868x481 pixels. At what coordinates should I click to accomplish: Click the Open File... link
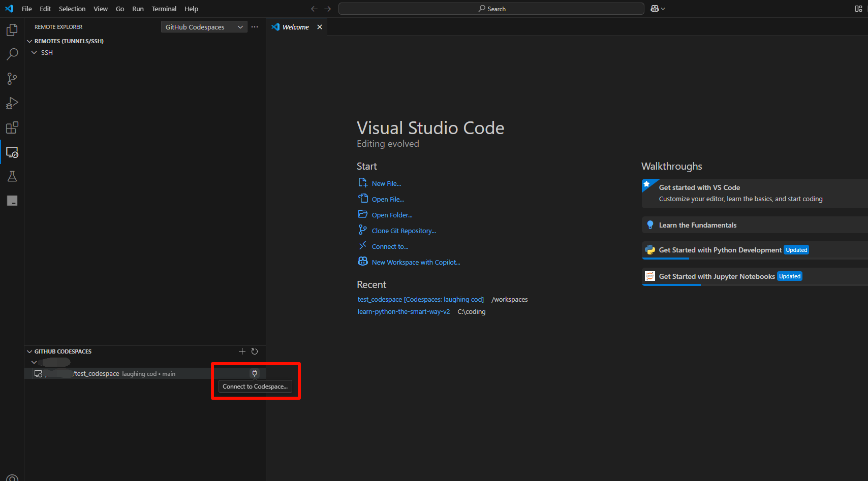[388, 200]
